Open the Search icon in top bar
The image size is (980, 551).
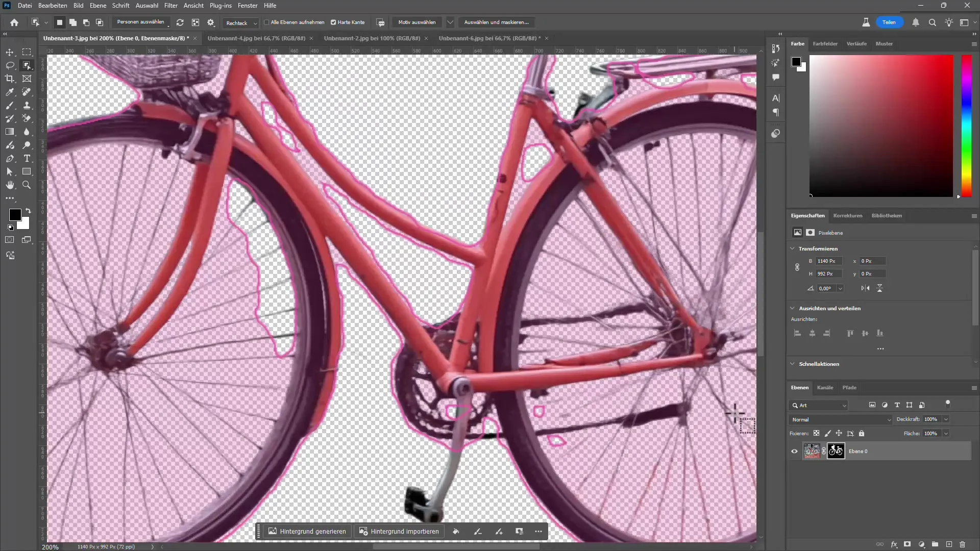coord(932,22)
